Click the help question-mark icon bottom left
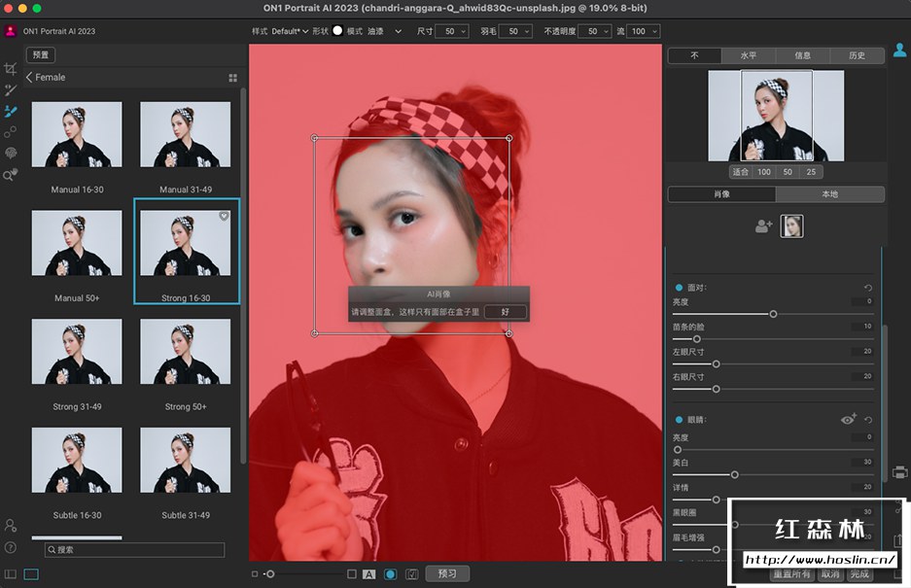The width and height of the screenshot is (911, 588). click(x=12, y=547)
